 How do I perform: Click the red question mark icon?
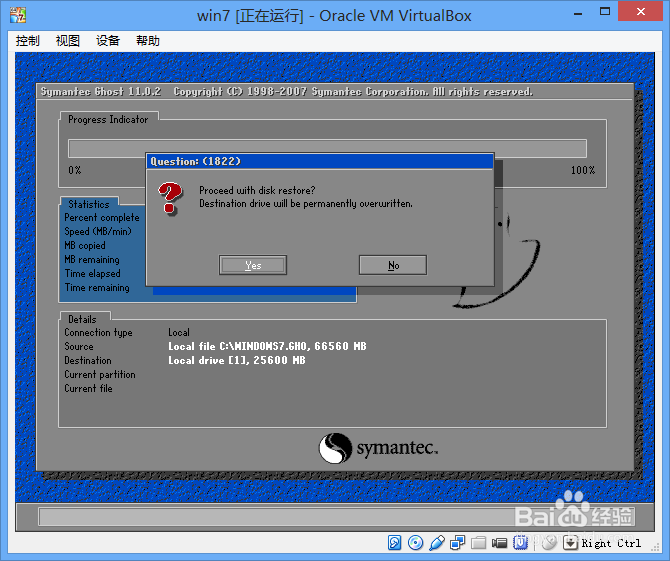pyautogui.click(x=170, y=198)
